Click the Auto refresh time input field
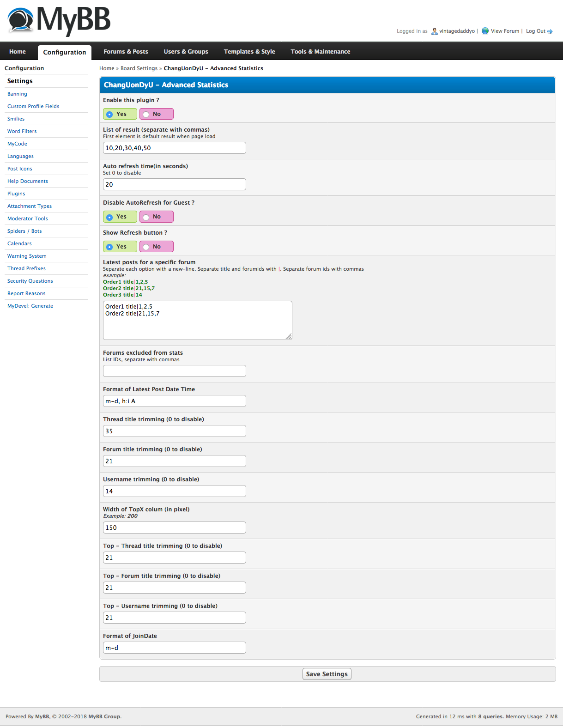Image resolution: width=563 pixels, height=728 pixels. pyautogui.click(x=174, y=184)
